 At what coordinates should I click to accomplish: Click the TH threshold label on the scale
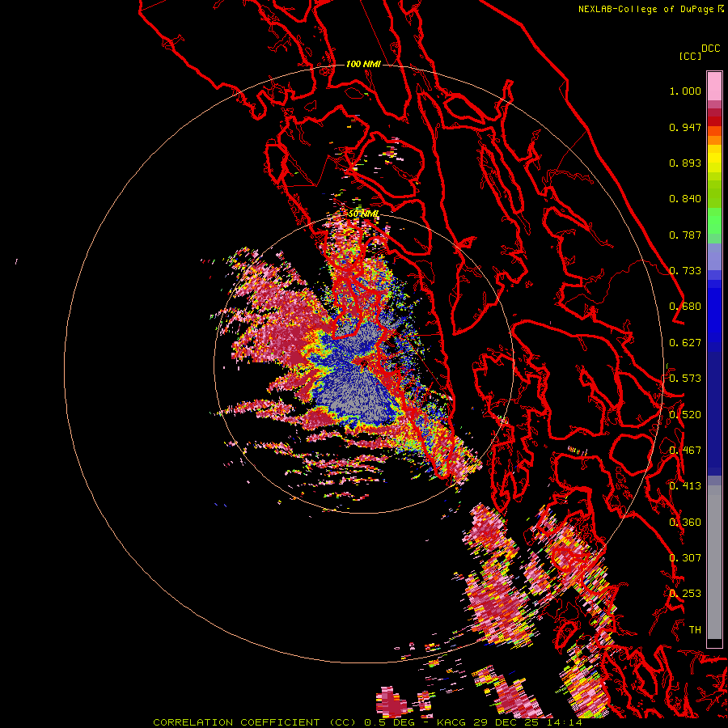[x=695, y=630]
